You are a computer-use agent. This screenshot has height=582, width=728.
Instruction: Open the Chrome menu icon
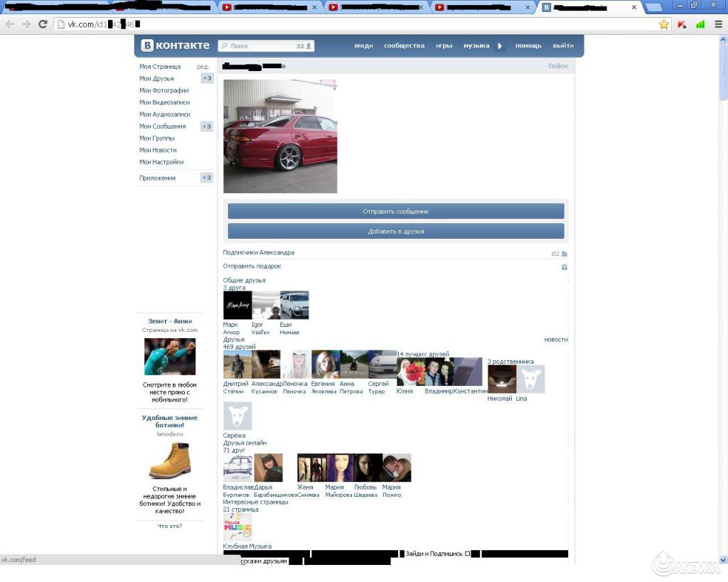(x=718, y=24)
